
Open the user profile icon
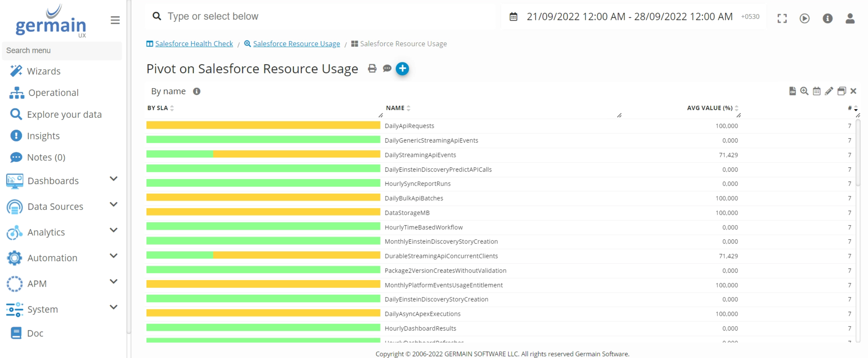pyautogui.click(x=850, y=18)
